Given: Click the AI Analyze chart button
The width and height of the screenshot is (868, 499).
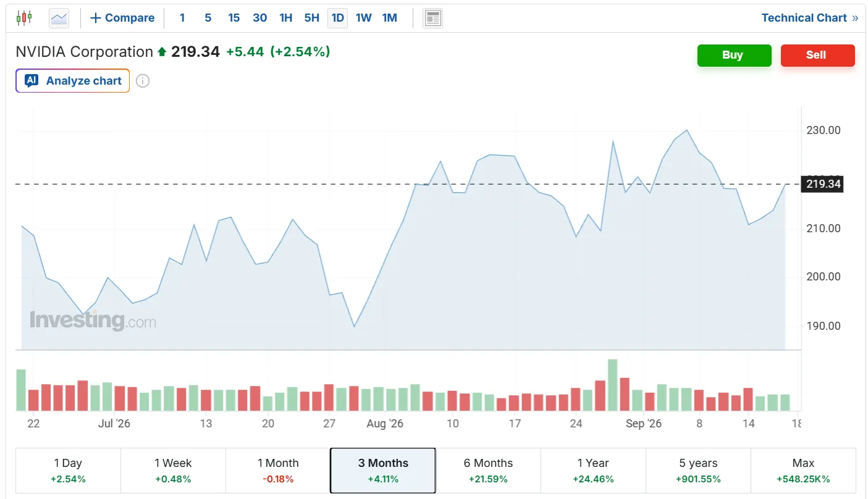Looking at the screenshot, I should point(73,81).
